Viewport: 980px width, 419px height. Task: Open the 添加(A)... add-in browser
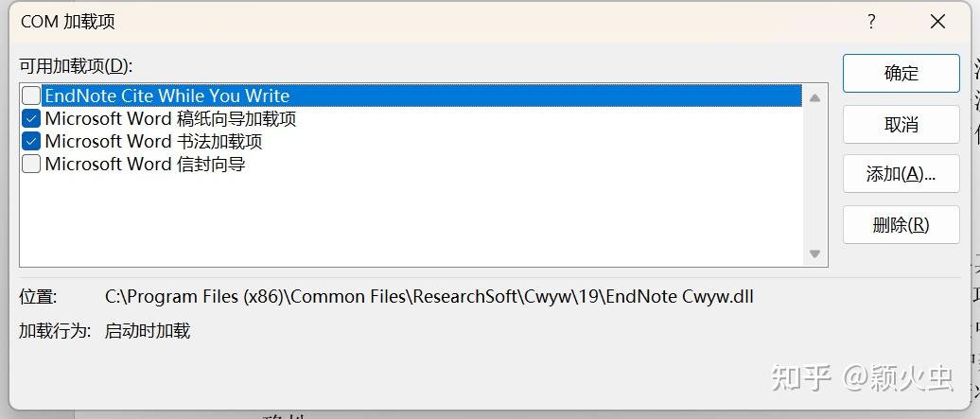[x=901, y=174]
